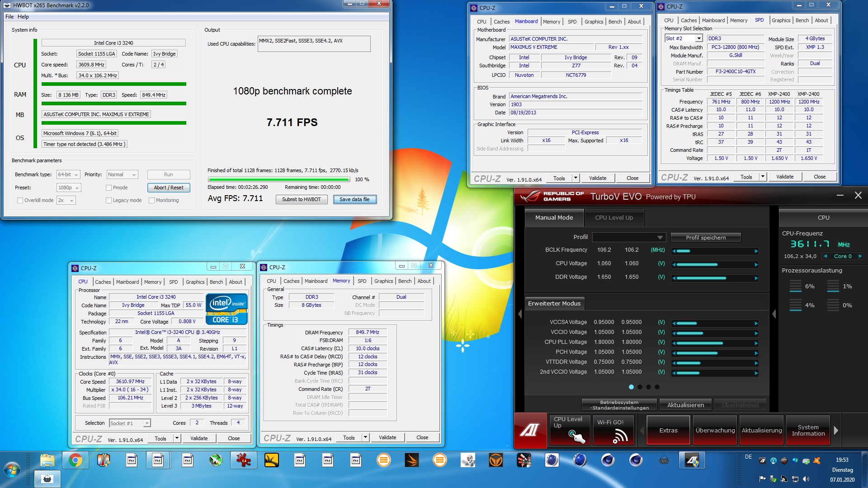Select CPU Level Up tab in TurboV
Viewport: 868px width, 488px height.
click(x=613, y=217)
